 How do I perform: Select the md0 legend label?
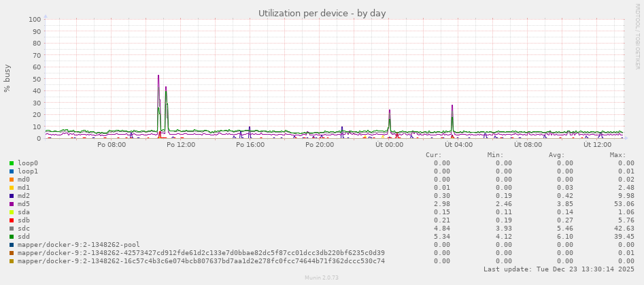(x=24, y=180)
